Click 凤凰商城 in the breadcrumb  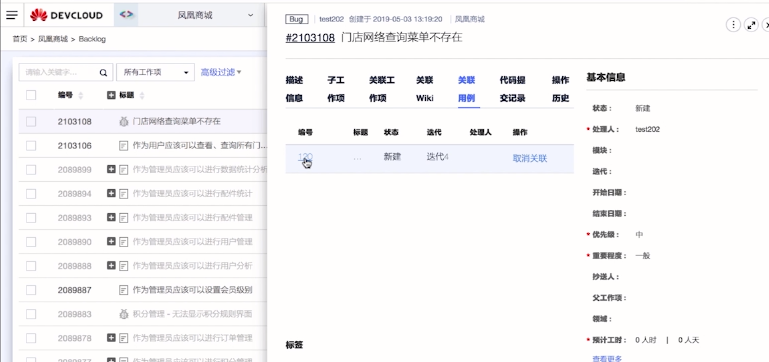53,39
